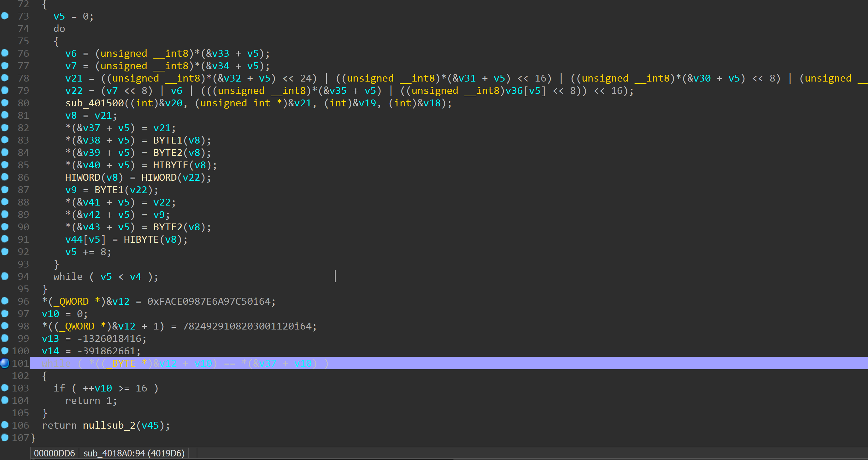
Task: Click the nullsub_2 function name
Action: click(109, 426)
